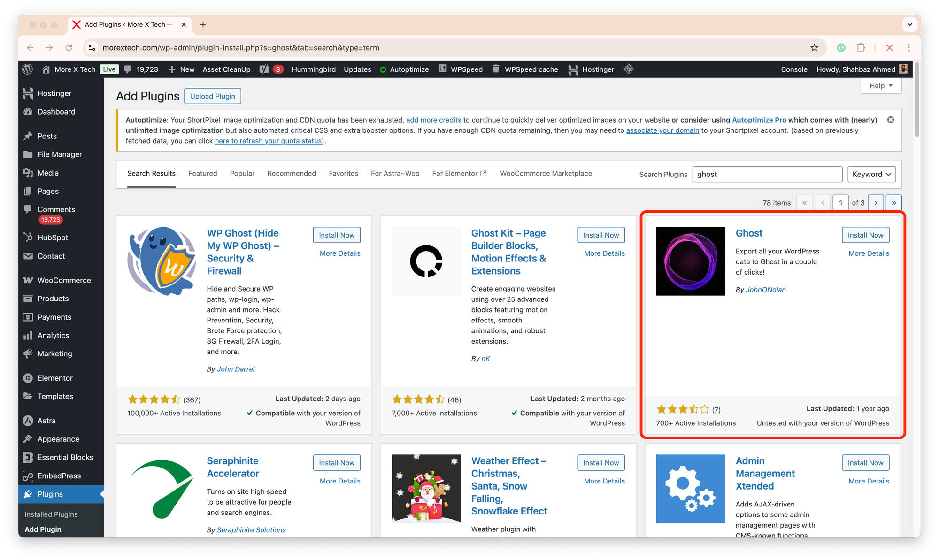Viewport: 939px width, 560px height.
Task: Expand the Help panel dropdown
Action: 881,86
